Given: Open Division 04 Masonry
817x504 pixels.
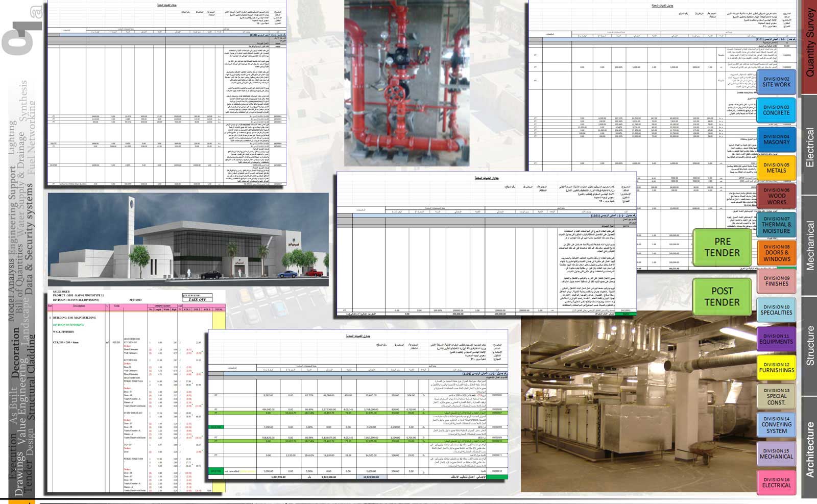Looking at the screenshot, I should pyautogui.click(x=776, y=139).
